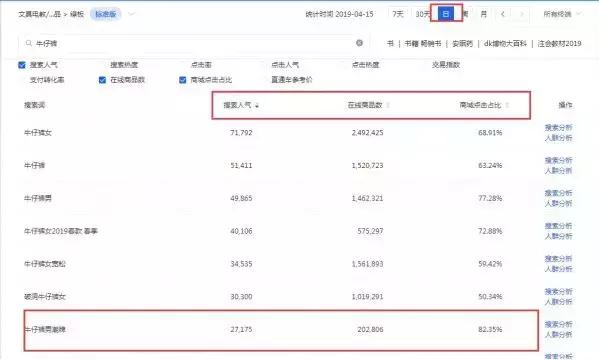Select the 7天 time range
This screenshot has height=360, width=599.
point(398,14)
